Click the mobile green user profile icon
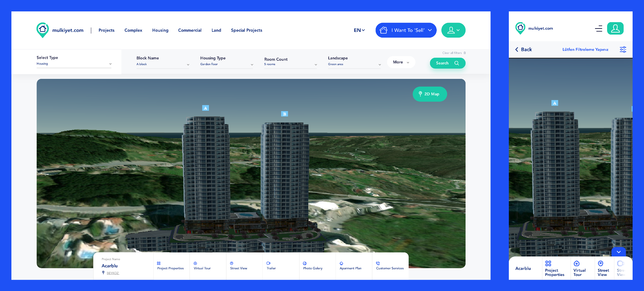 click(615, 29)
